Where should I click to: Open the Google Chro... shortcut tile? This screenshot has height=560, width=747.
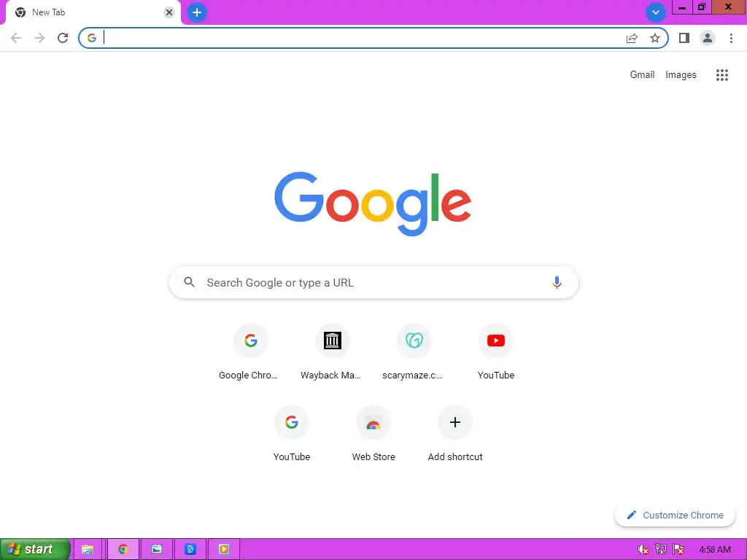click(251, 352)
